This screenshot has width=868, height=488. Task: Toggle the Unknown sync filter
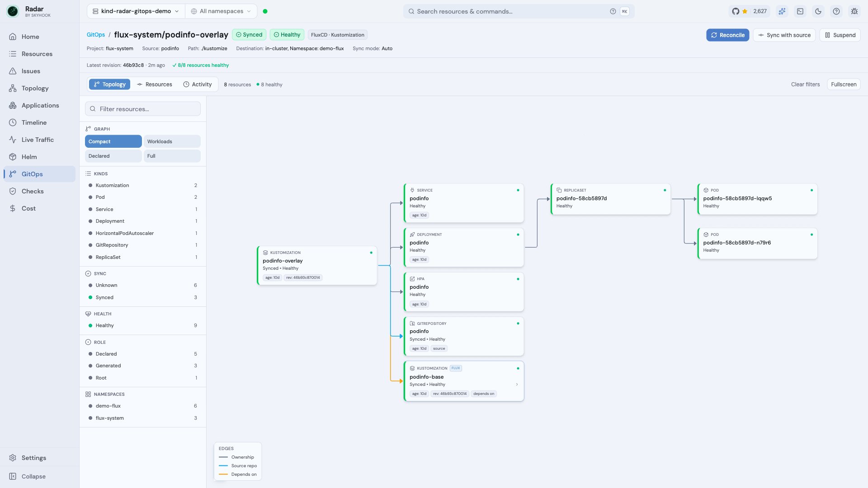click(x=143, y=285)
